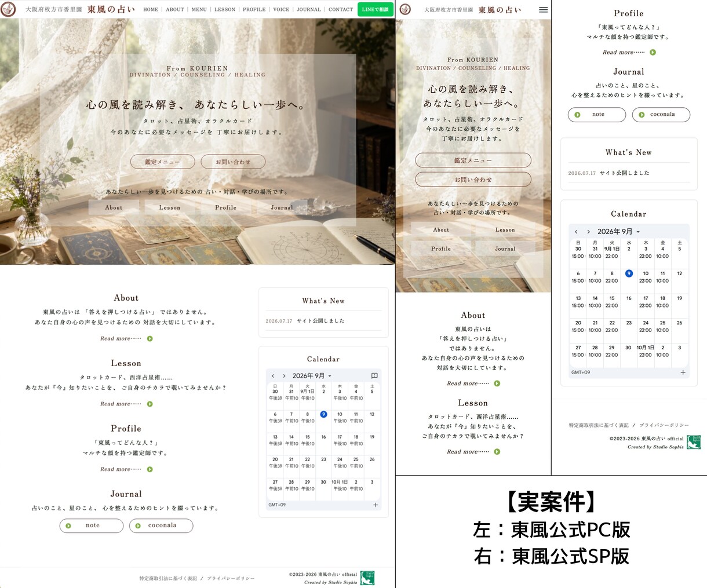Open VOICE in the PC navigation bar
This screenshot has height=588, width=707.
coord(281,10)
